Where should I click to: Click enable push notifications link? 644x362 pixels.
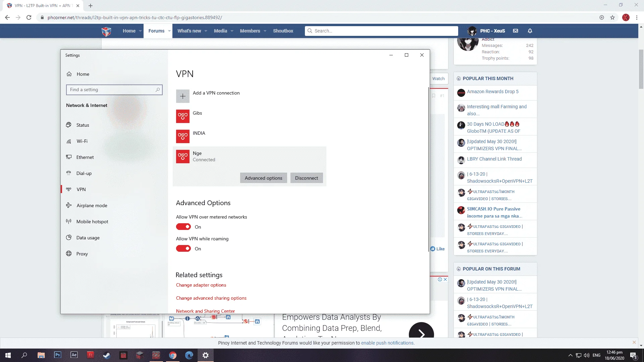point(387,343)
